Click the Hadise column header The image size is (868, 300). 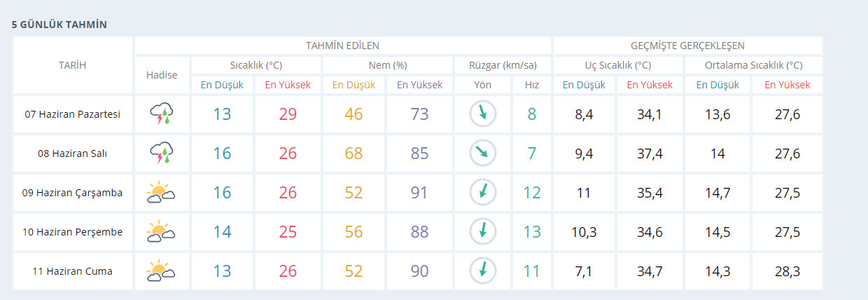click(162, 75)
